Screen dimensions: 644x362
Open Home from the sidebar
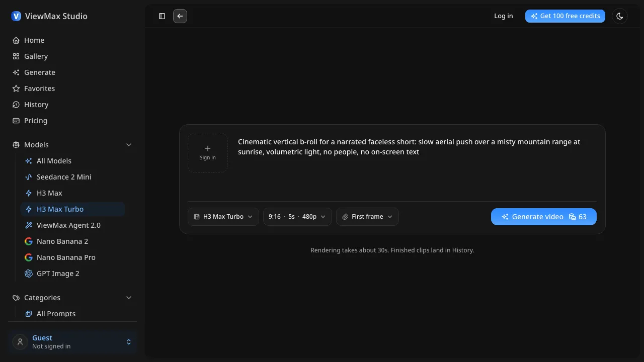(72, 40)
